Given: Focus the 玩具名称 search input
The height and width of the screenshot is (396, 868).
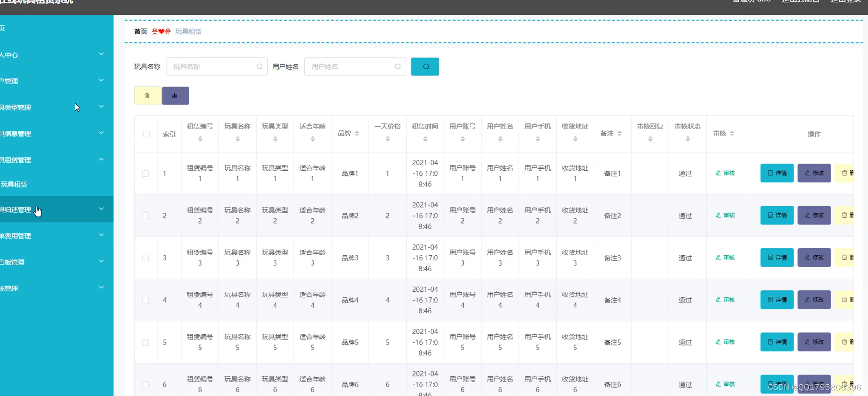Looking at the screenshot, I should 216,66.
